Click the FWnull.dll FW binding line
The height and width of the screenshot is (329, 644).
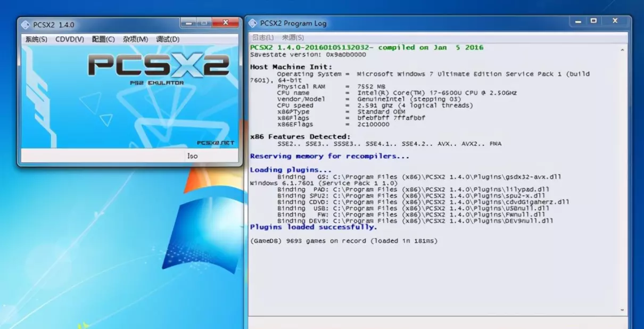pos(411,215)
